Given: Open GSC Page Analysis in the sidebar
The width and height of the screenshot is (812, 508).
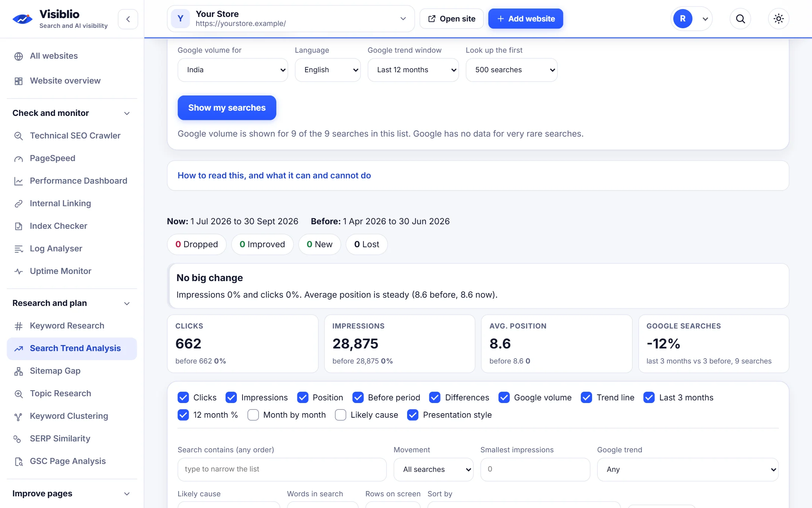Looking at the screenshot, I should tap(72, 461).
